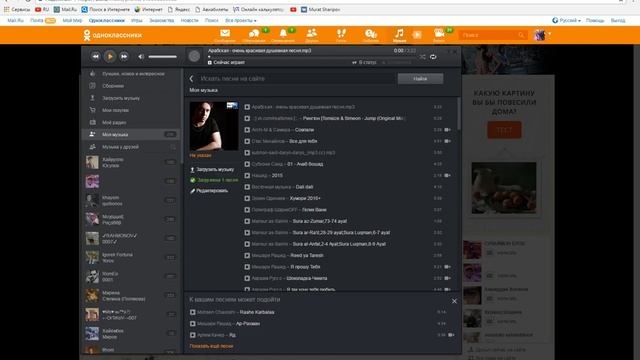640x360 pixels.
Task: Open Мой Мир in top portal bar
Action: coord(72,20)
